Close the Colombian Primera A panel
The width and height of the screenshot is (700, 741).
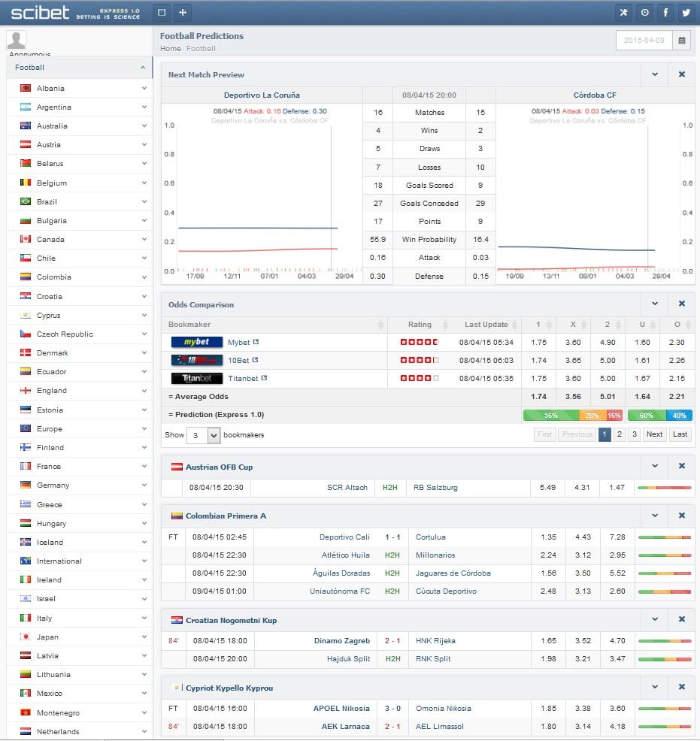coord(681,516)
